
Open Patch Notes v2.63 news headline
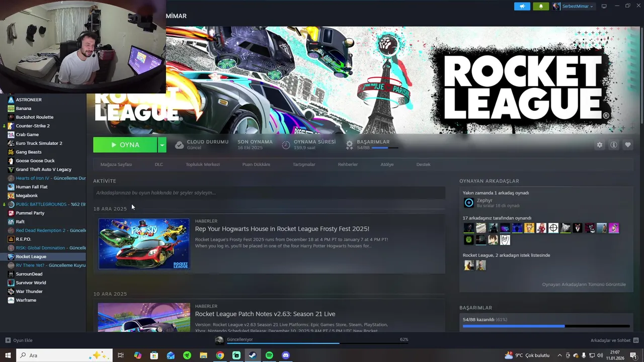point(265,314)
